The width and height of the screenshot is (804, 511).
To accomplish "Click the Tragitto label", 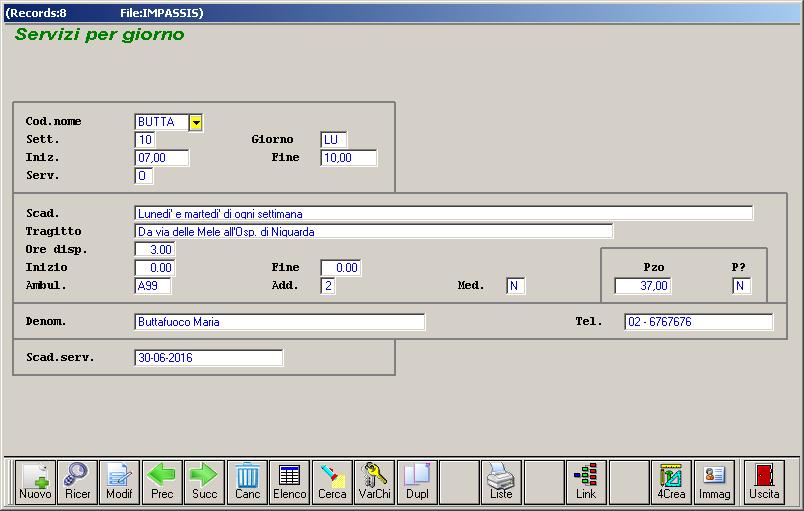I will pyautogui.click(x=53, y=231).
